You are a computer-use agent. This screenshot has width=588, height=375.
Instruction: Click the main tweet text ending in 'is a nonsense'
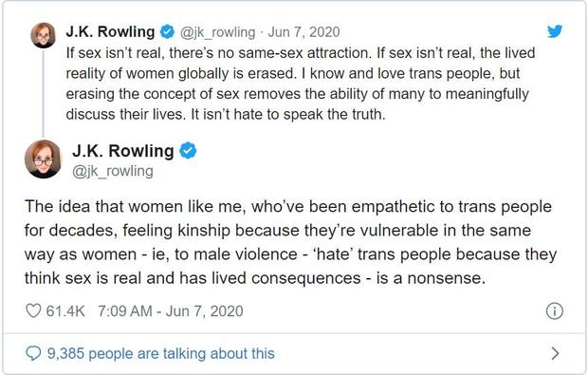[290, 242]
